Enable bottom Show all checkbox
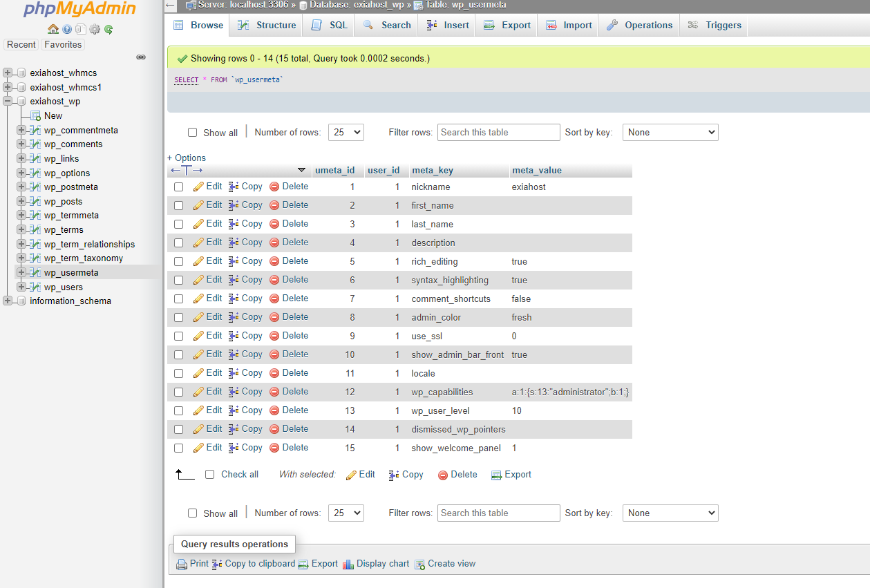This screenshot has height=588, width=870. click(193, 513)
